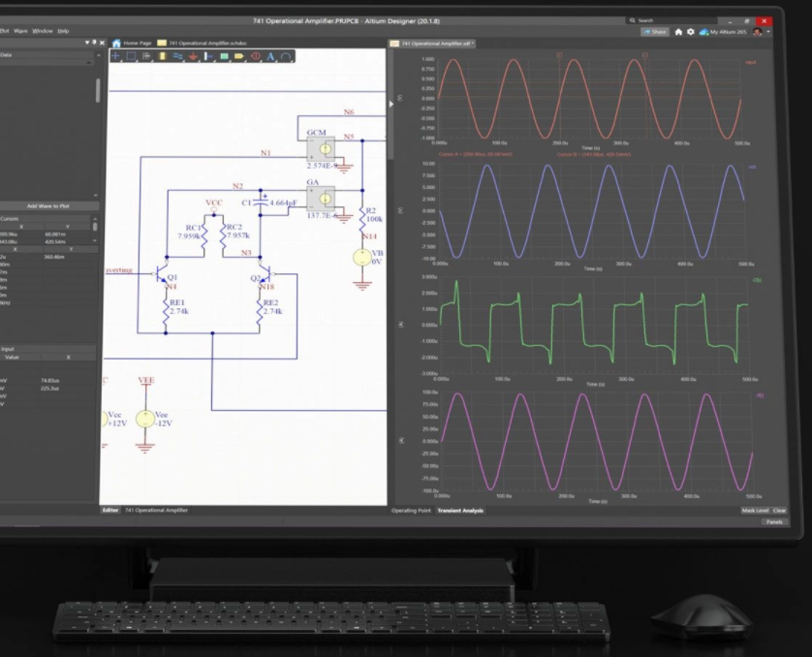Click the '60.081m' cursor Y value
The height and width of the screenshot is (657, 812).
click(x=55, y=234)
